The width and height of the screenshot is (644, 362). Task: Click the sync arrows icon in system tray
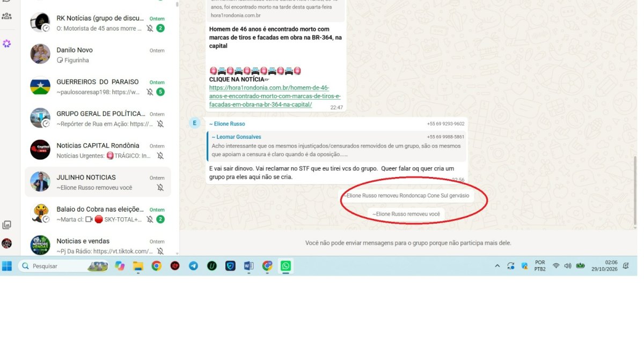tap(511, 266)
